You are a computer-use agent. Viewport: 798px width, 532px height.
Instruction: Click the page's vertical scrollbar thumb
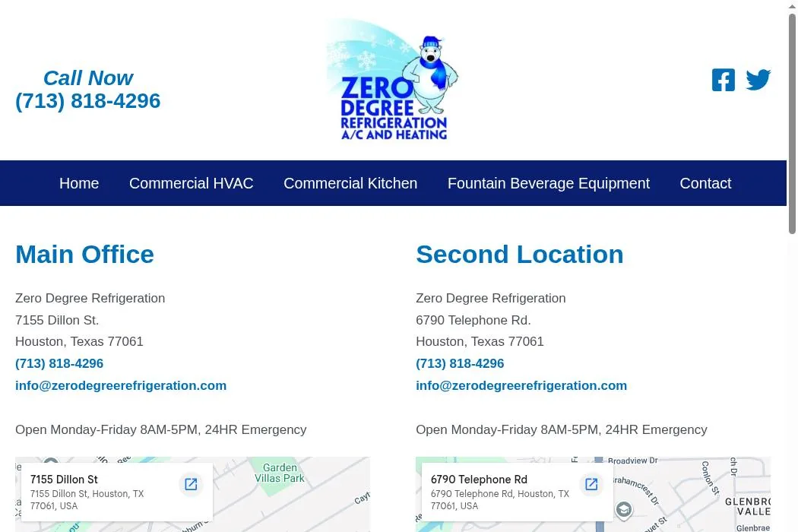point(793,122)
